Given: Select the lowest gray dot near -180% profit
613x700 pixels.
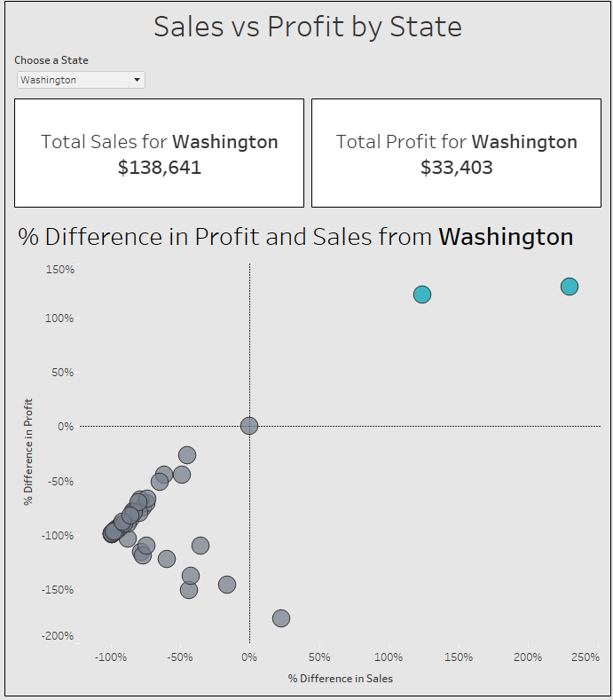Looking at the screenshot, I should [x=281, y=617].
